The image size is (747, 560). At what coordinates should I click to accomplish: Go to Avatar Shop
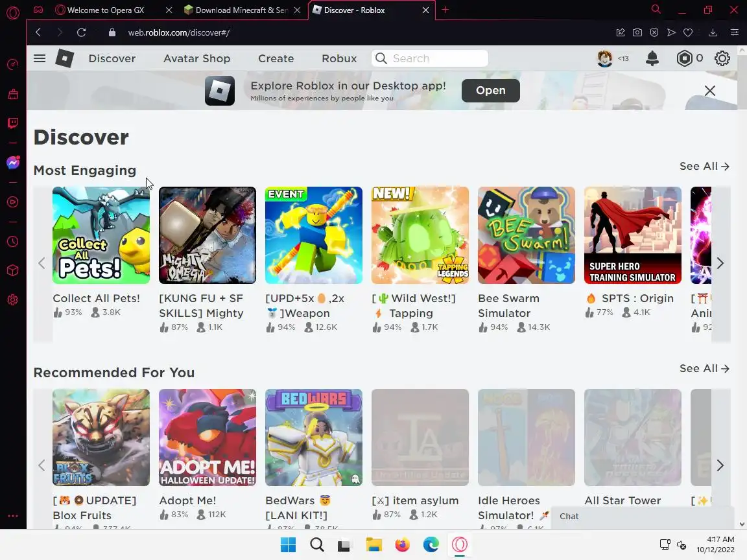tap(196, 58)
